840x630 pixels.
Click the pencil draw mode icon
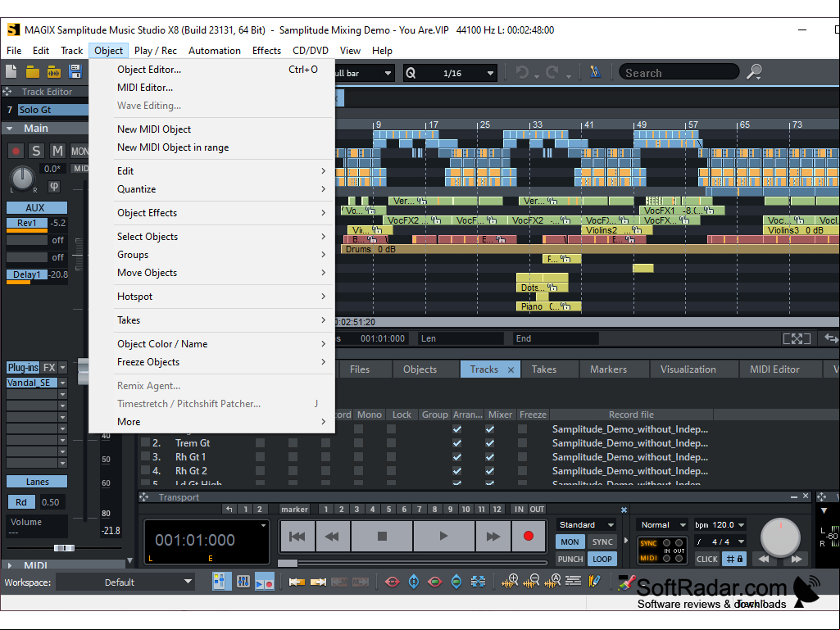(x=595, y=582)
